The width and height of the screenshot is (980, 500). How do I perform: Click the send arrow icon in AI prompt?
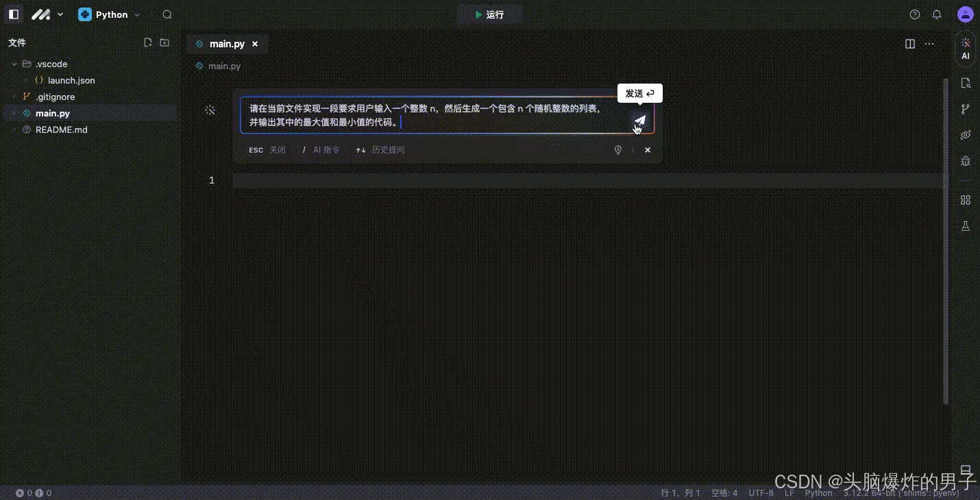[x=639, y=121]
